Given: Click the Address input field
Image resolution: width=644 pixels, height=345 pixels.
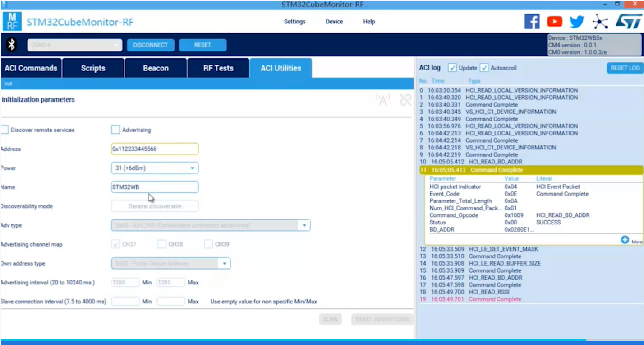Looking at the screenshot, I should (x=155, y=149).
